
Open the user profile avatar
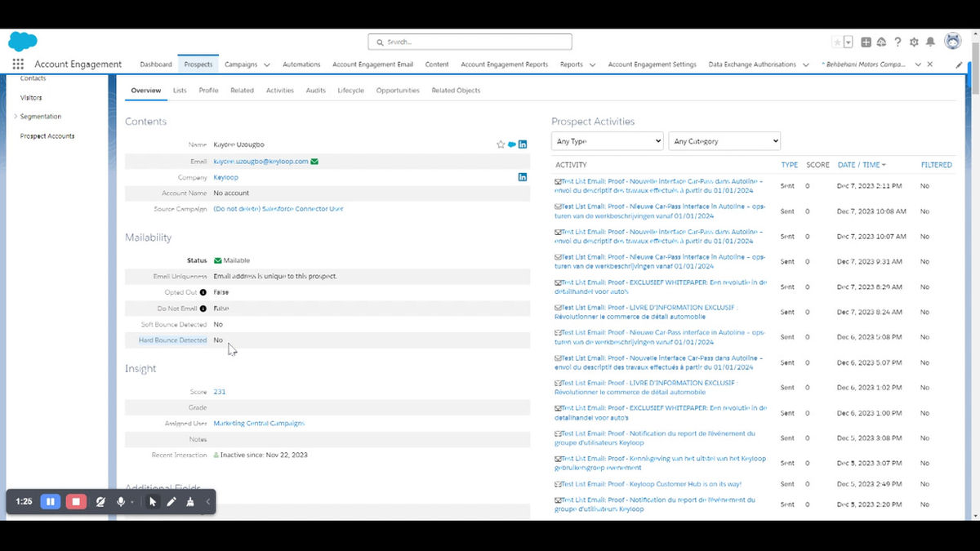tap(952, 41)
